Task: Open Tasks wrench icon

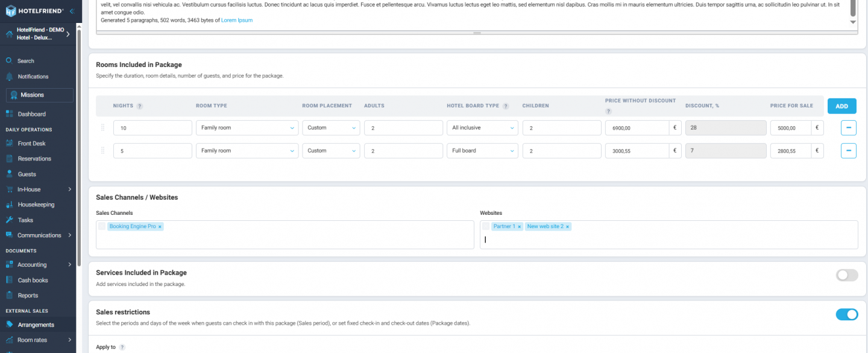Action: click(9, 220)
